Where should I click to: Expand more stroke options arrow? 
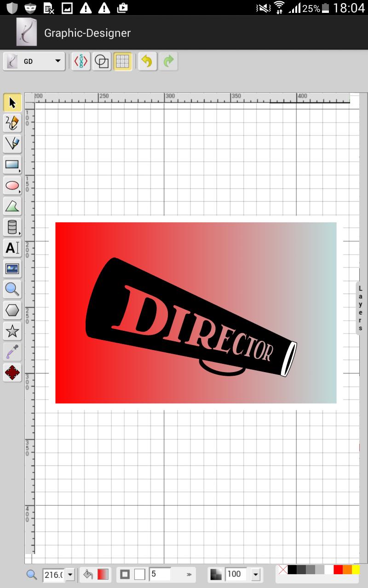tap(189, 574)
